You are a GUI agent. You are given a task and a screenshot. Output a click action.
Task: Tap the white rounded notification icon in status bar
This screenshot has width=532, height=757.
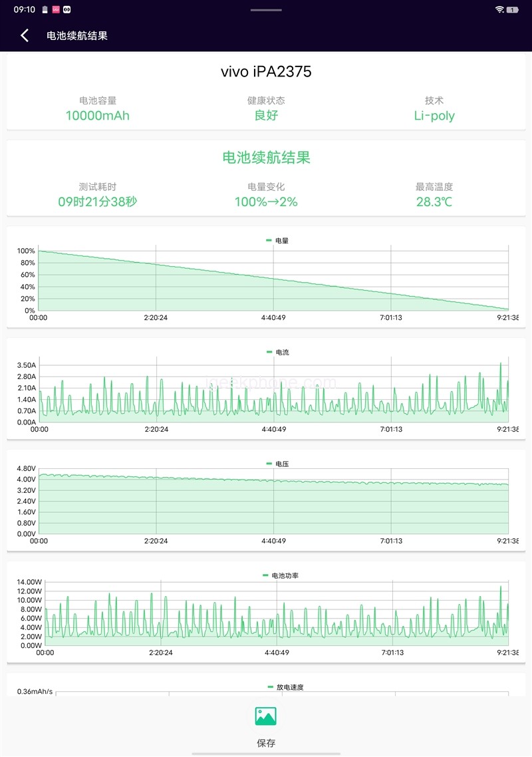coord(66,10)
